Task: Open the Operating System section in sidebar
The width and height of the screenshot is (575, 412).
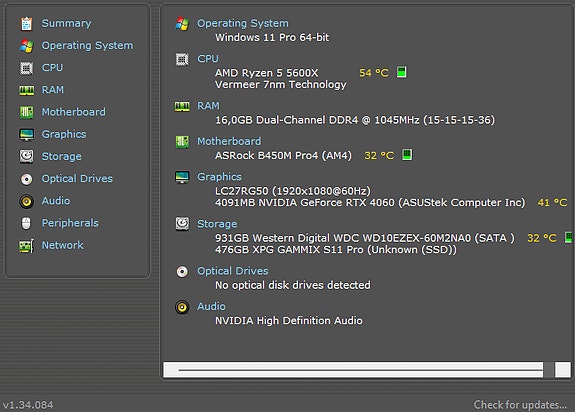Action: (87, 45)
